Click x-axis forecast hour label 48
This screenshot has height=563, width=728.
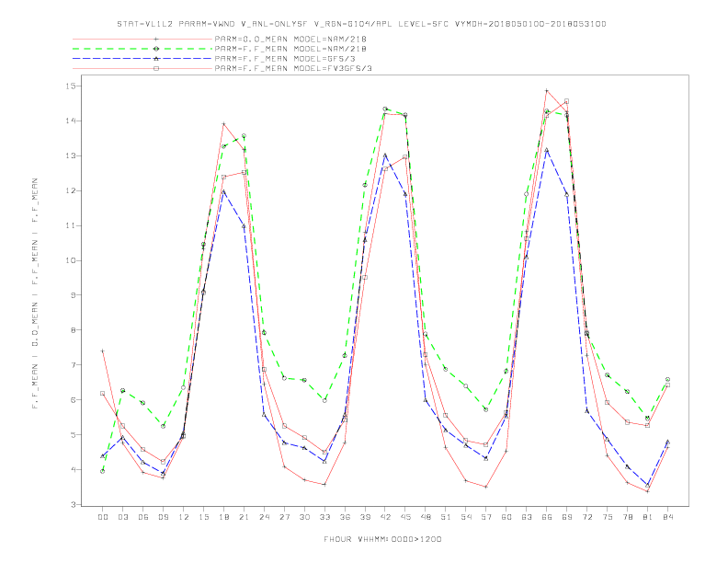click(x=426, y=517)
